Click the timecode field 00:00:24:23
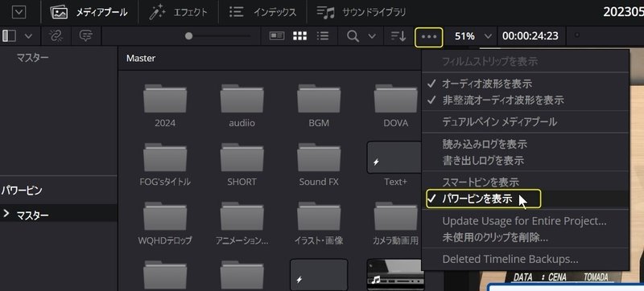 point(530,36)
